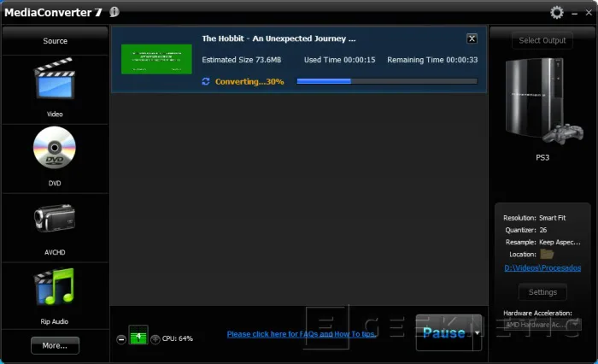This screenshot has width=598, height=364.
Task: Click the Select Output button
Action: [542, 40]
